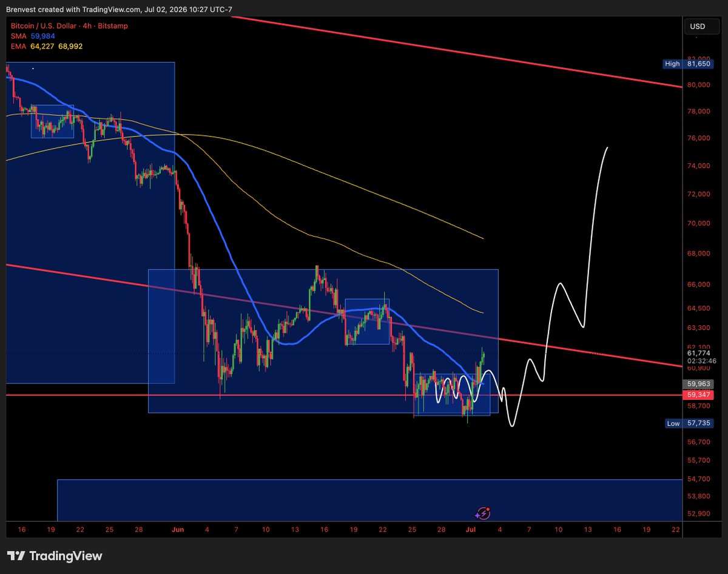
Task: Click the 64,500 price axis label
Action: [x=699, y=308]
